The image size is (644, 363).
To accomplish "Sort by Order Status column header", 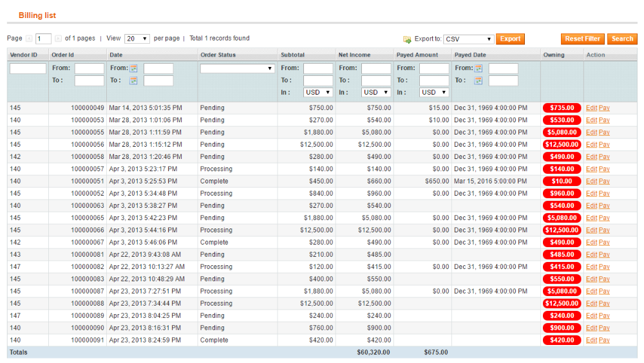I will pos(218,55).
